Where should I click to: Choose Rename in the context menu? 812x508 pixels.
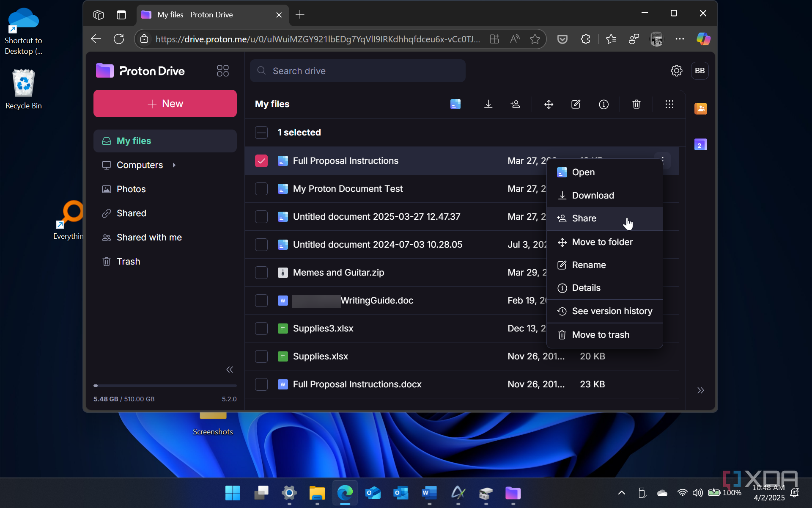[604, 265]
